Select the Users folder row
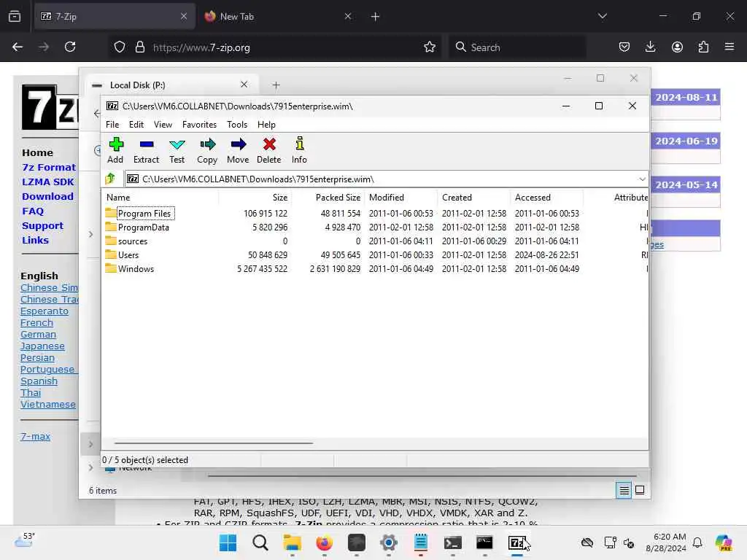This screenshot has width=747, height=560. click(375, 254)
